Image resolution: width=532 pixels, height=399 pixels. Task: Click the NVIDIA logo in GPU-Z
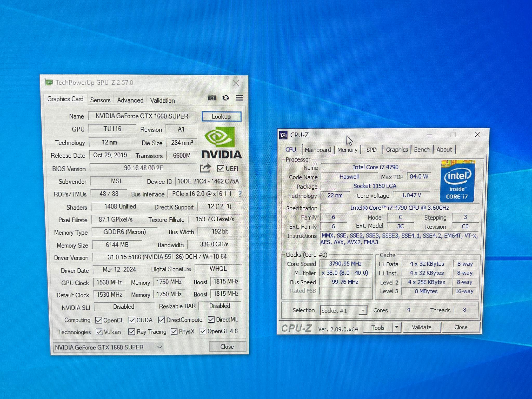point(222,143)
